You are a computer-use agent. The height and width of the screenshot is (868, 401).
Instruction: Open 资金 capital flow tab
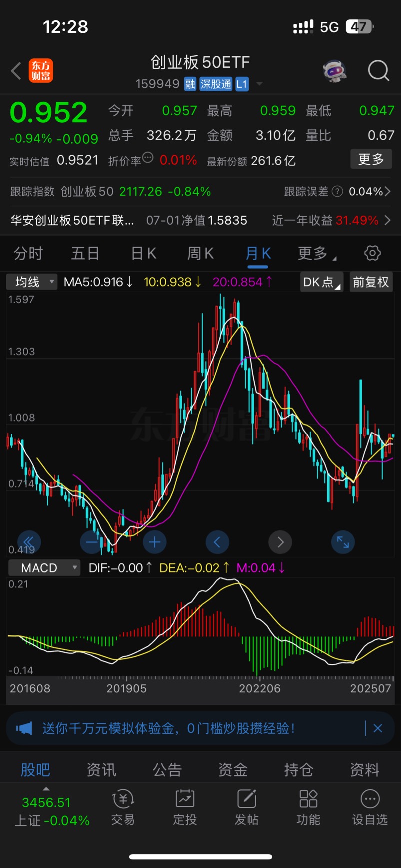click(233, 769)
